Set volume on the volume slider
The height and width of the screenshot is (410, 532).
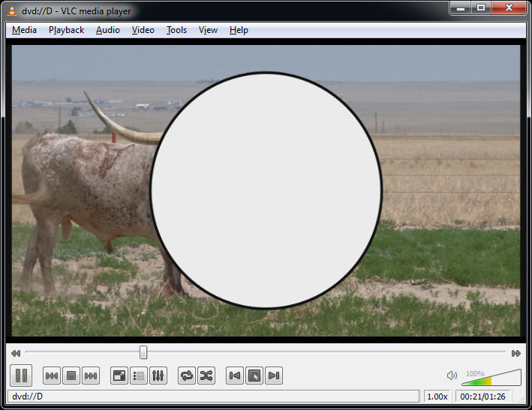(x=491, y=378)
